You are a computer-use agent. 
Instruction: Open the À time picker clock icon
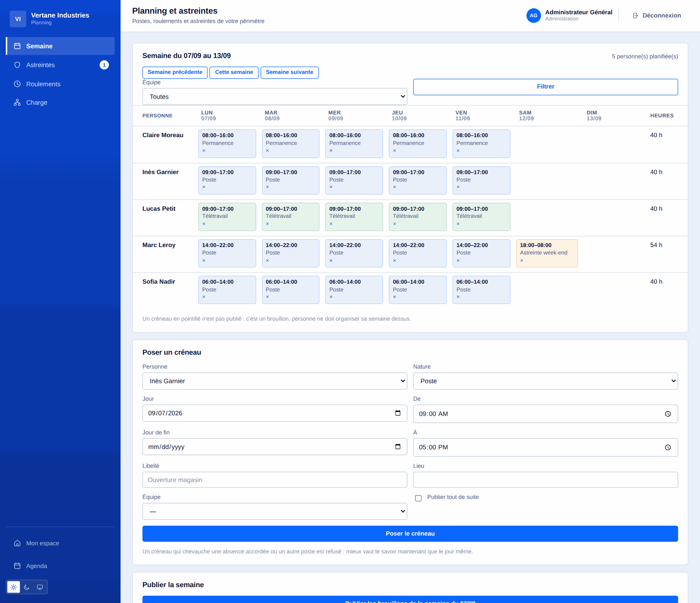point(668,447)
